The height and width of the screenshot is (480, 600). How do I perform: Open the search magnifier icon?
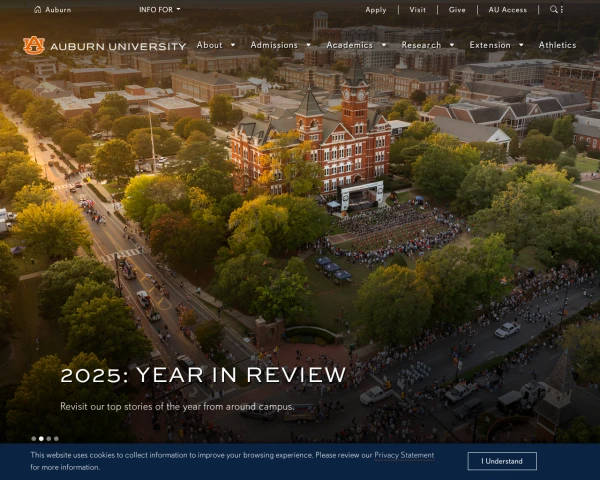click(554, 10)
